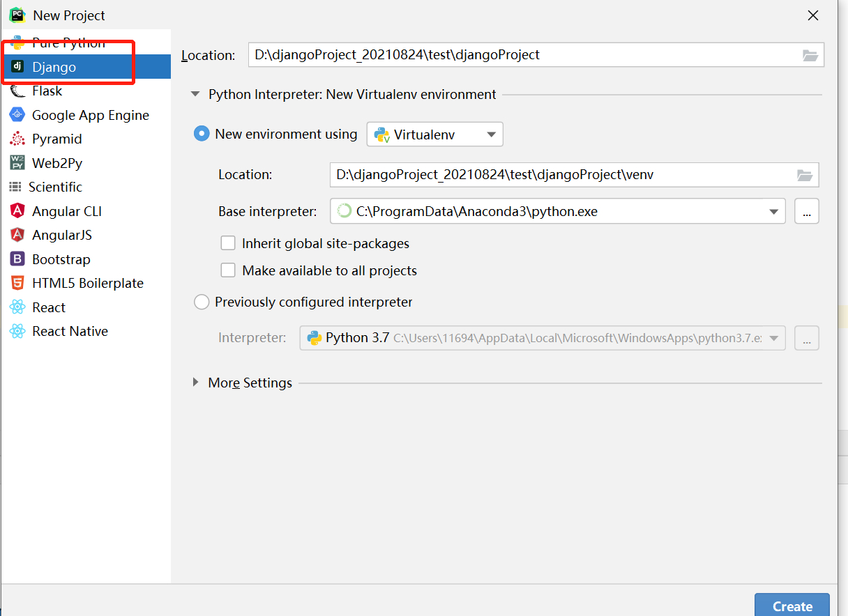This screenshot has width=848, height=616.
Task: Click the Pyramid framework icon
Action: pyautogui.click(x=17, y=139)
